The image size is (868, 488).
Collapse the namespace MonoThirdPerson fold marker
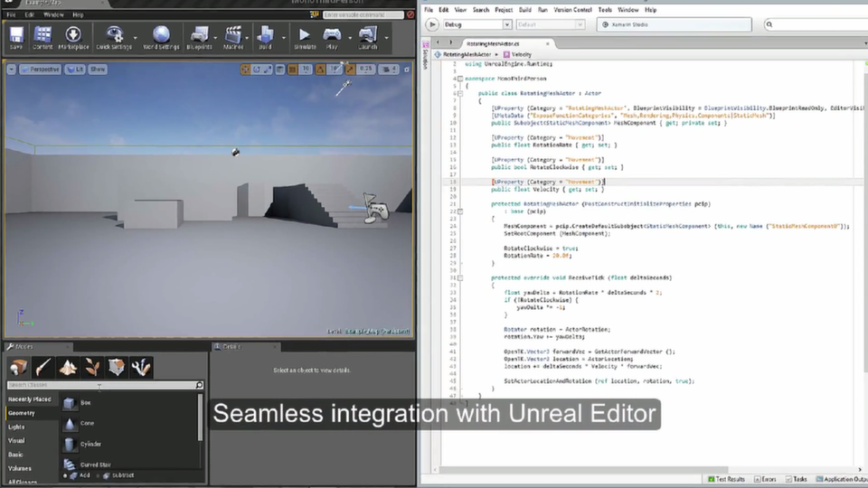pos(460,79)
